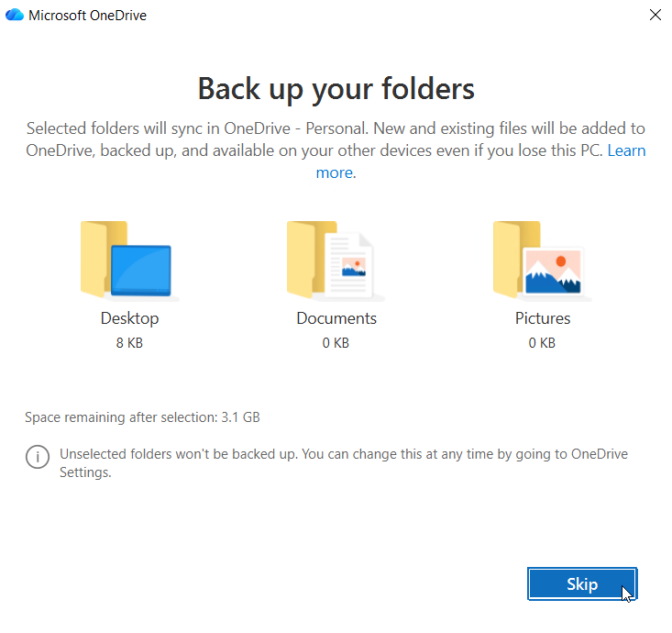
Task: Click the 8 KB size under Desktop
Action: (x=129, y=344)
